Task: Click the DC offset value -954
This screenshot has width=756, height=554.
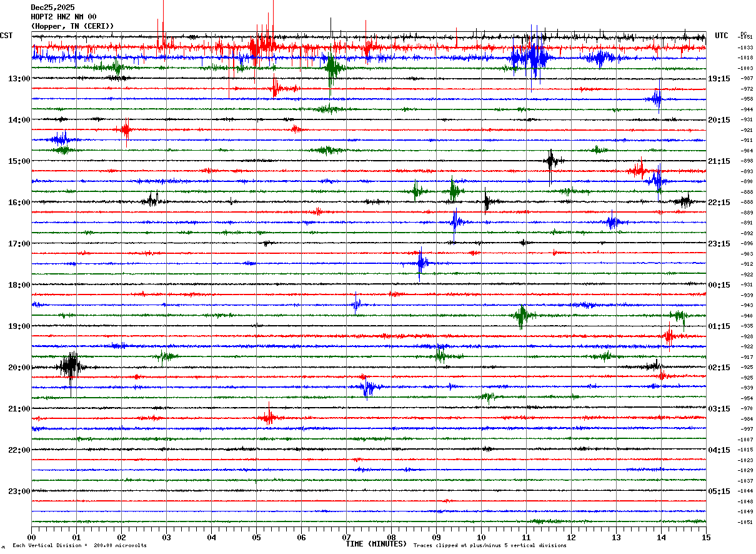Action: [x=747, y=398]
